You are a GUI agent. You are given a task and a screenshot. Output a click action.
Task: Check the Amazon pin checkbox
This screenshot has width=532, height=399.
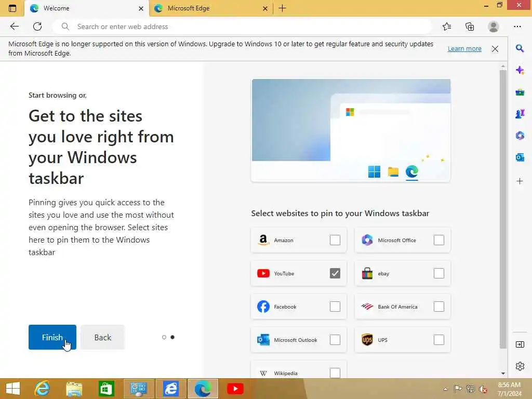tap(335, 240)
